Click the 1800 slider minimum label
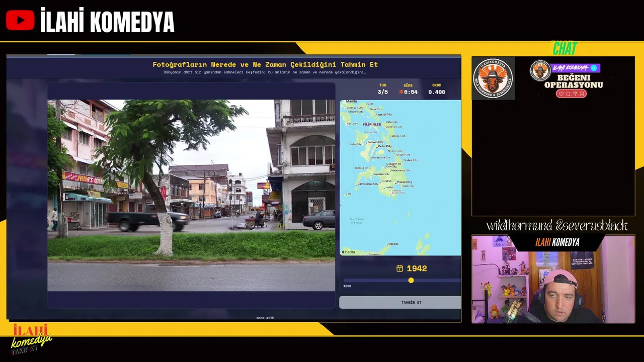The image size is (644, 362). 347,286
